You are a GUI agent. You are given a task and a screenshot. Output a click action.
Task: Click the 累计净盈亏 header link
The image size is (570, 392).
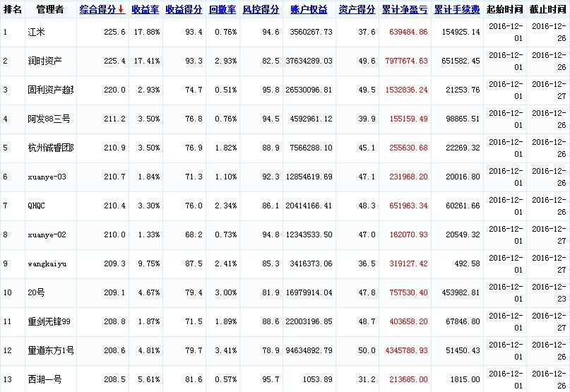coord(405,9)
